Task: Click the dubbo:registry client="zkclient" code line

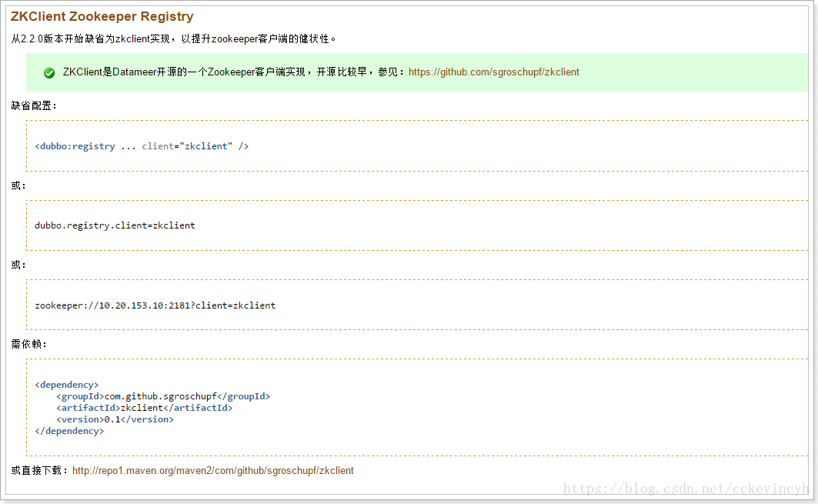Action: click(142, 146)
